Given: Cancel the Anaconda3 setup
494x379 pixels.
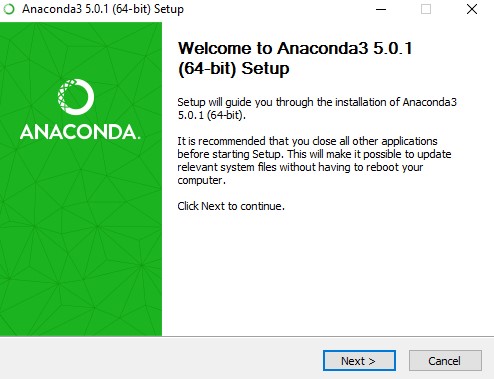Looking at the screenshot, I should [445, 360].
